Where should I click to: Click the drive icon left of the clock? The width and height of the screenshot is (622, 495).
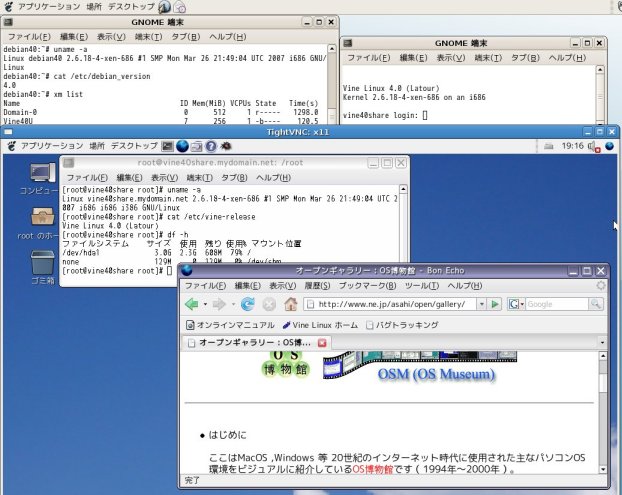[549, 146]
